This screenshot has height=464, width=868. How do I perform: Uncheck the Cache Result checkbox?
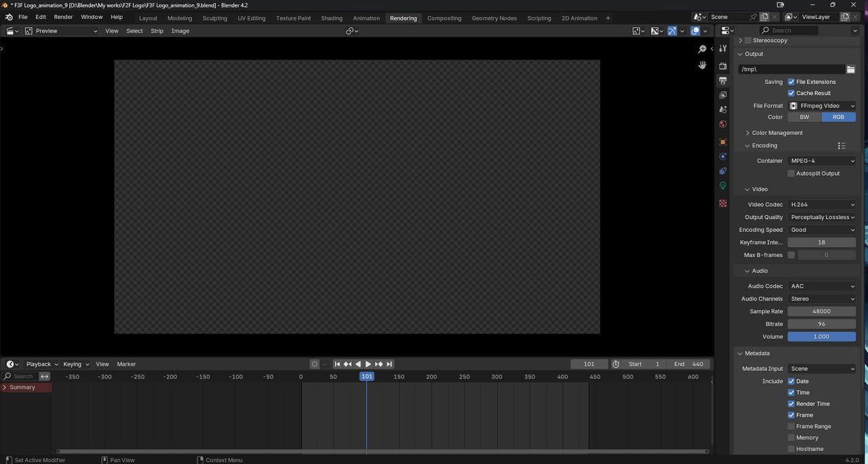pos(791,93)
